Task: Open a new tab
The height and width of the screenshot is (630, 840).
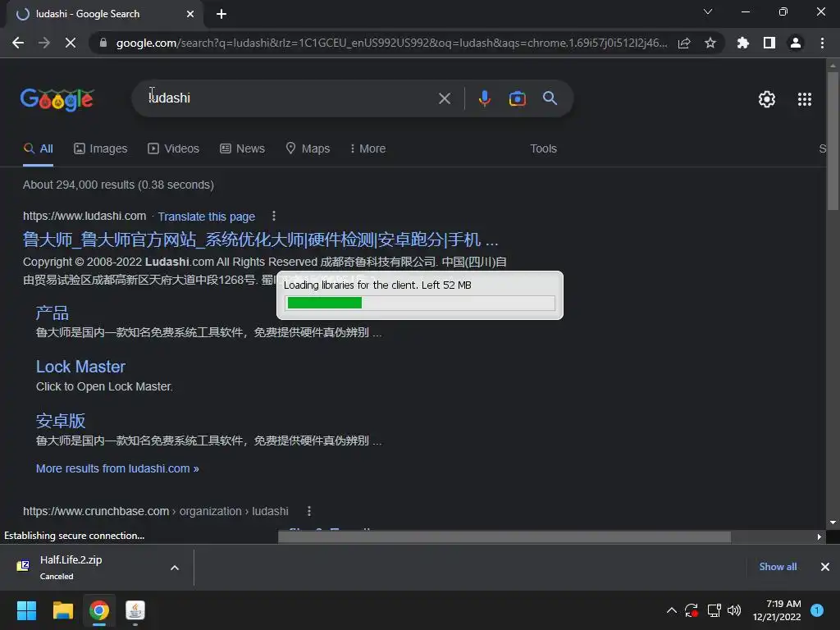Action: coord(221,14)
